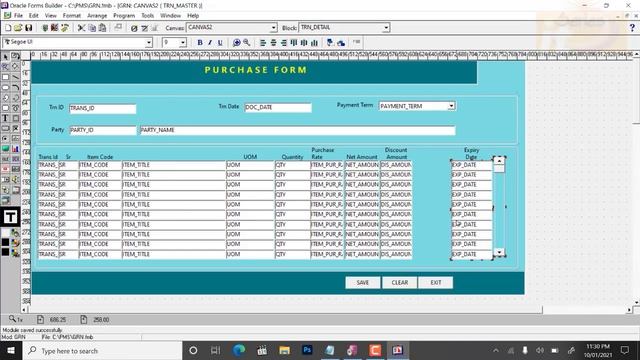Click the SAVE button on canvas
Image resolution: width=640 pixels, height=360 pixels.
[x=362, y=282]
